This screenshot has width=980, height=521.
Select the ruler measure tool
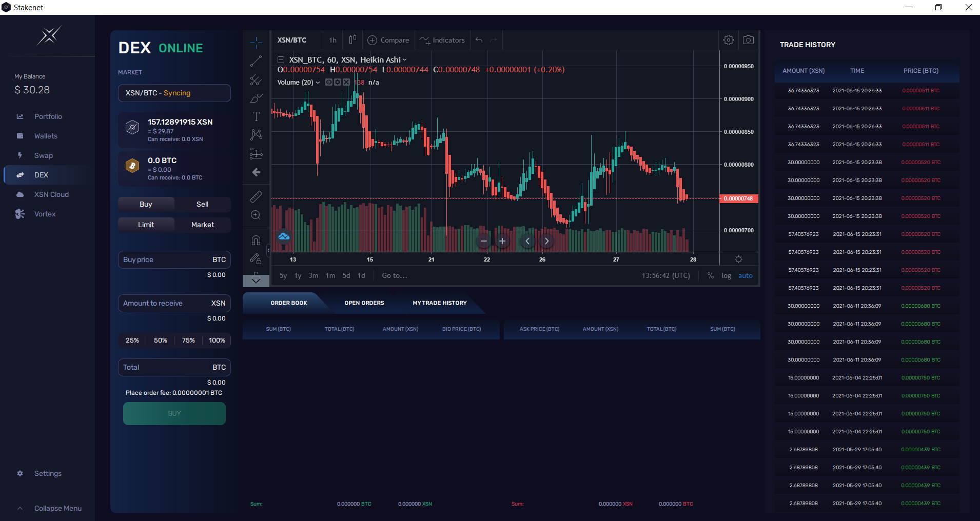tap(256, 196)
